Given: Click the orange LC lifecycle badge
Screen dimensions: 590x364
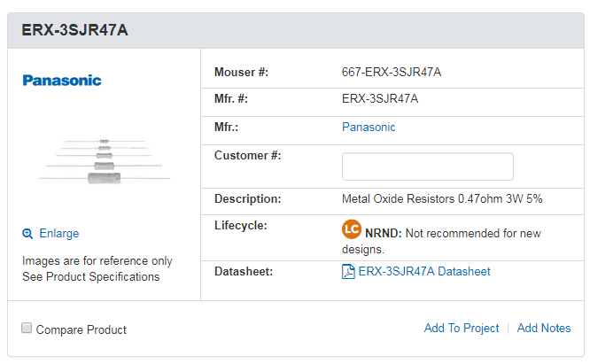Looking at the screenshot, I should point(352,229).
